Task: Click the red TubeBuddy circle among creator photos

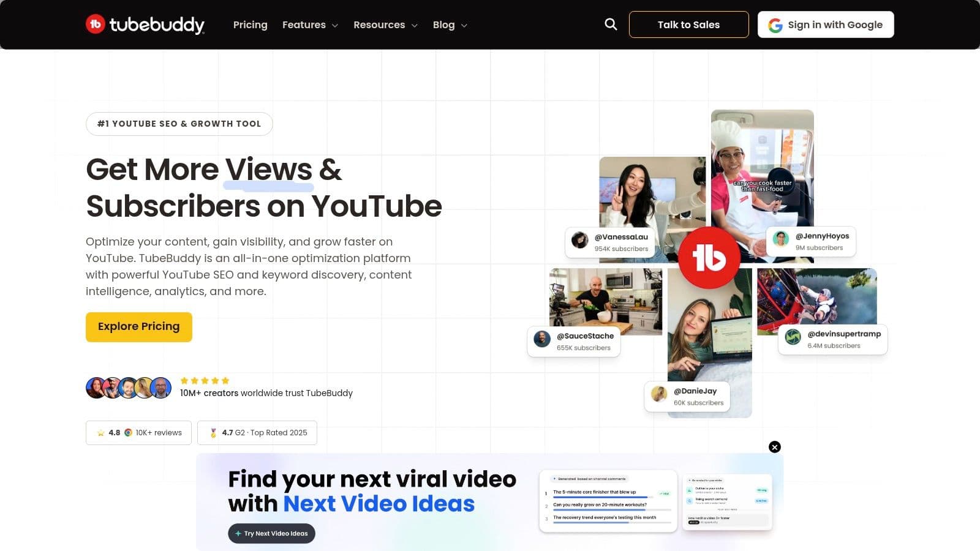Action: pyautogui.click(x=709, y=258)
